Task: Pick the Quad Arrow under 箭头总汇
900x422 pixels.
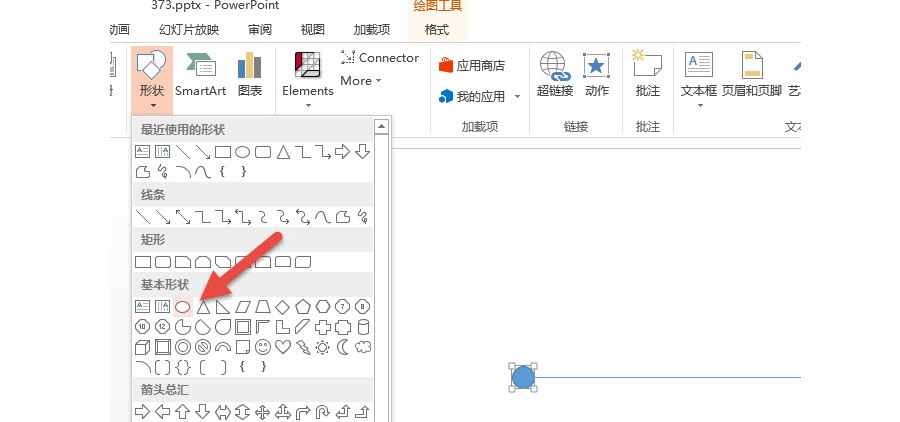Action: point(263,411)
